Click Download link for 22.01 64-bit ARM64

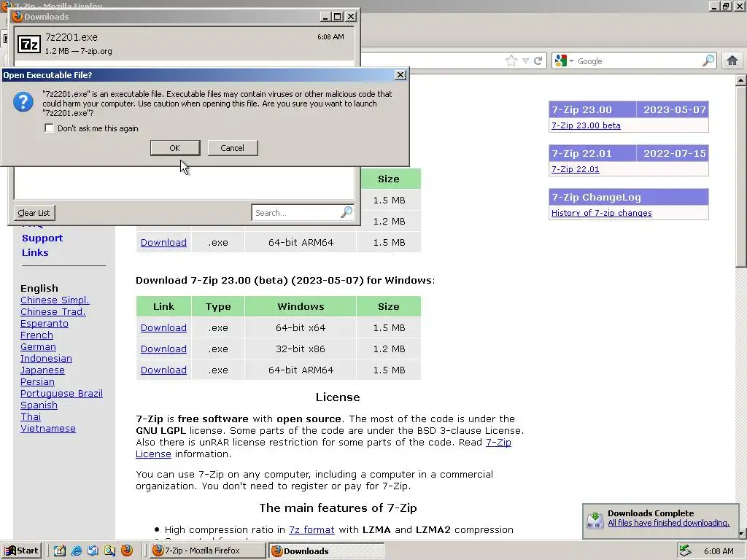click(163, 242)
